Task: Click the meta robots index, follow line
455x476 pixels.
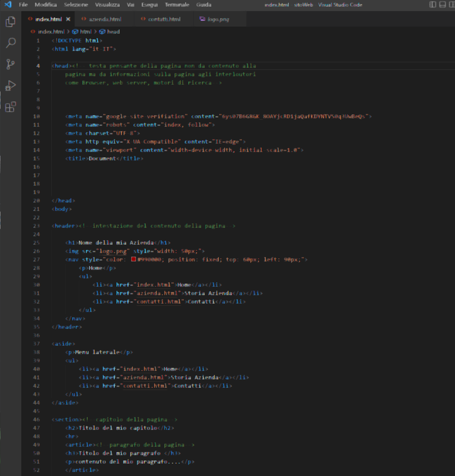Action: point(140,125)
